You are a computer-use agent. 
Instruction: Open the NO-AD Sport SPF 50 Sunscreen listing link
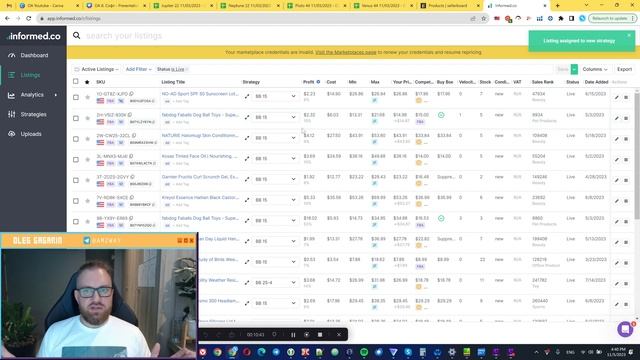pos(200,94)
